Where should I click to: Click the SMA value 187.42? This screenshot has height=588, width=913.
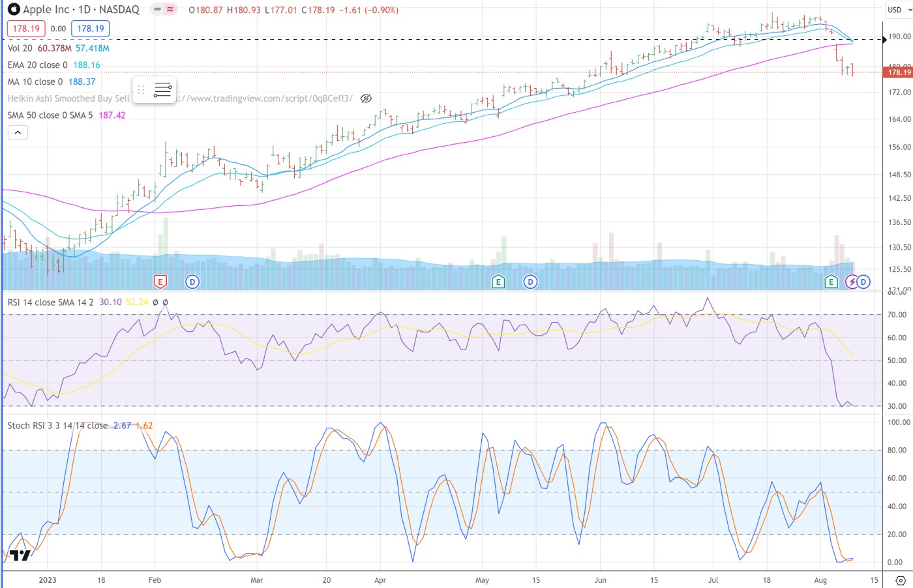tap(112, 115)
